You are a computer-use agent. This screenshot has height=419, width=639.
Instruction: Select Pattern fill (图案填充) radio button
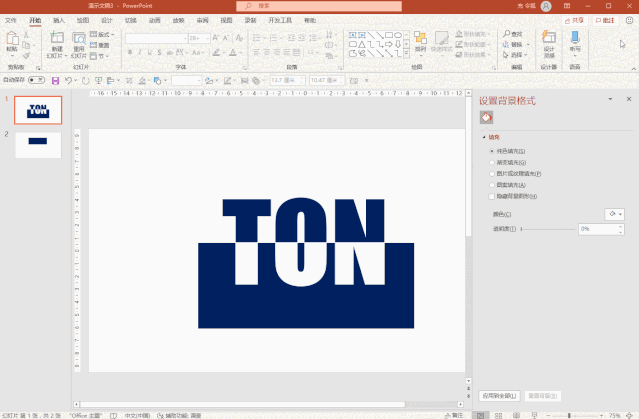click(491, 185)
